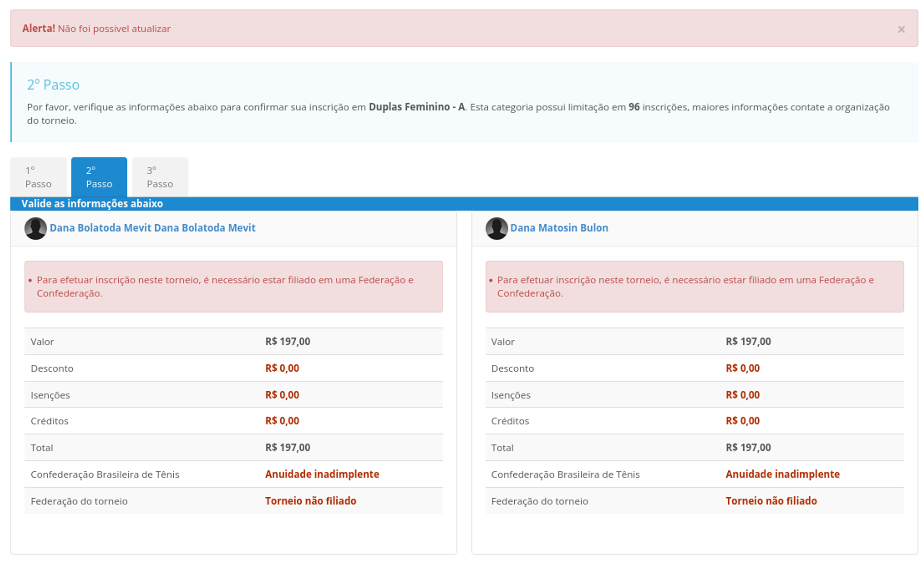Click 'Não foi possível atualizar' alert text

114,29
